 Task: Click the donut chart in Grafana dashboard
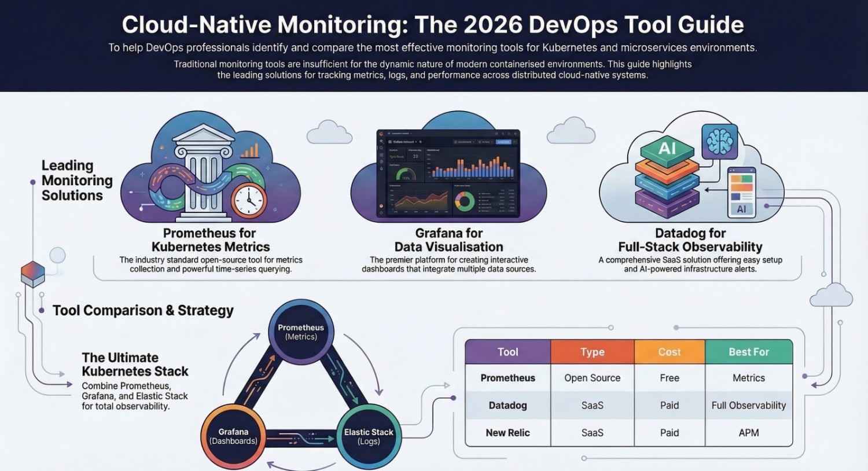click(464, 201)
